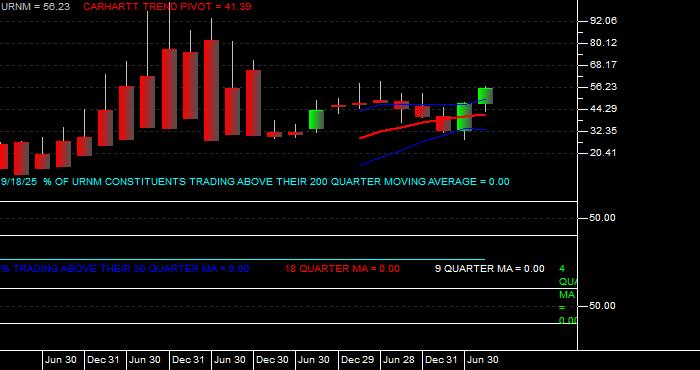Screen dimensions: 700x370
Task: Click the 200 QUARTER MOVING AVERAGE indicator title
Action: point(254,182)
